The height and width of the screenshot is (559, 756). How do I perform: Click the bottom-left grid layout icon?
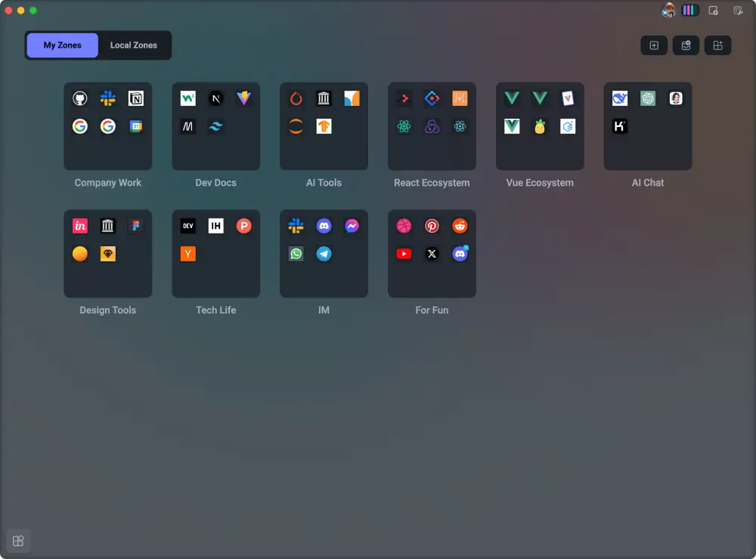pyautogui.click(x=18, y=541)
